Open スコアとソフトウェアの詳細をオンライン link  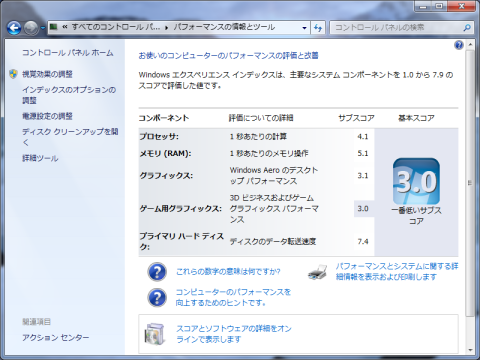234,334
